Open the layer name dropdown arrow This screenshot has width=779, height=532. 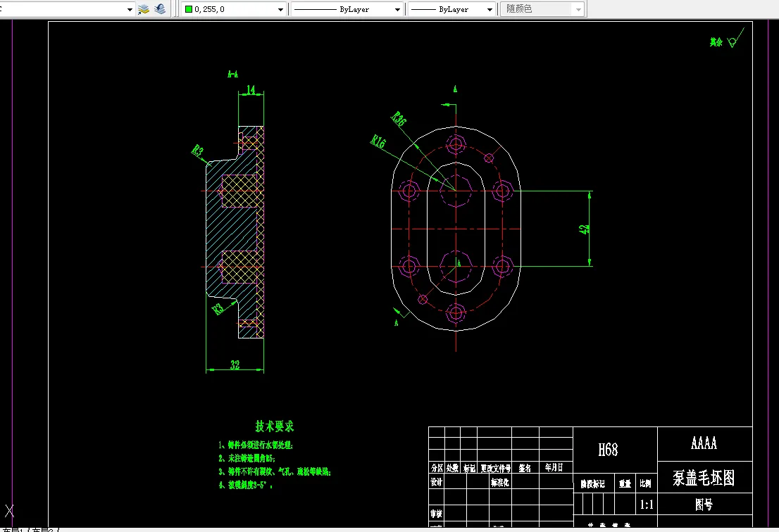pos(130,9)
